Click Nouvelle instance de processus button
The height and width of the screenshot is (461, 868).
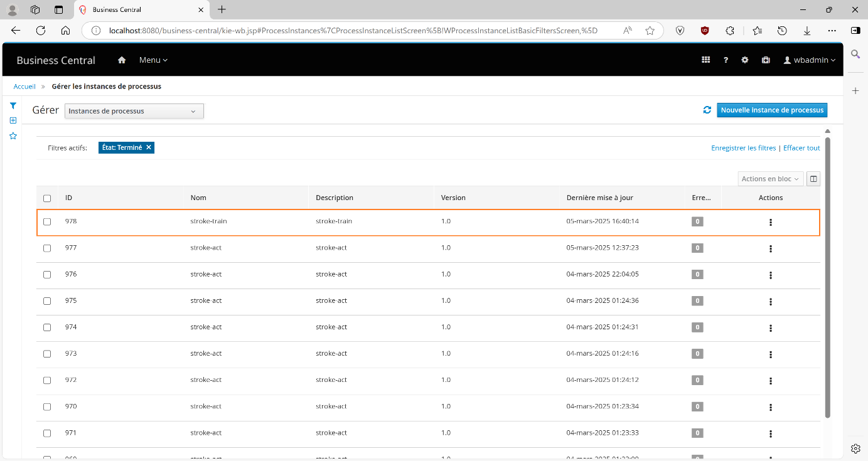[x=772, y=109]
